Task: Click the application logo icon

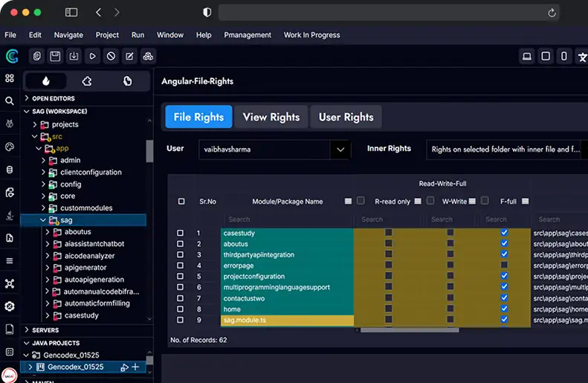Action: pyautogui.click(x=12, y=57)
